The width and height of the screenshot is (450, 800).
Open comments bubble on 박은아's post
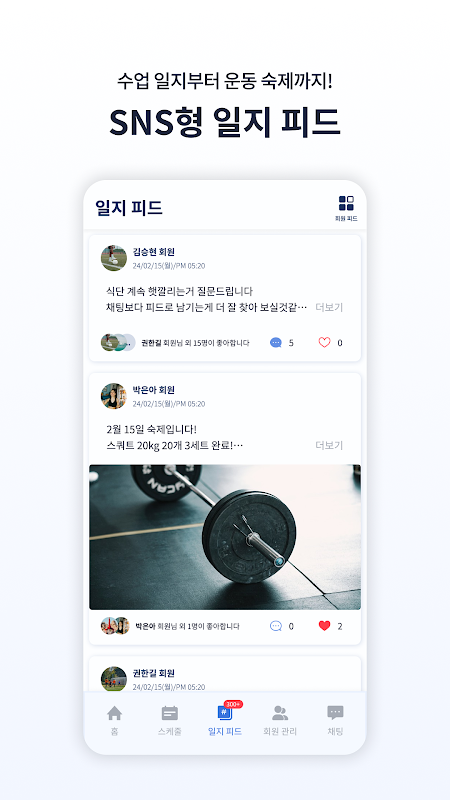(276, 626)
